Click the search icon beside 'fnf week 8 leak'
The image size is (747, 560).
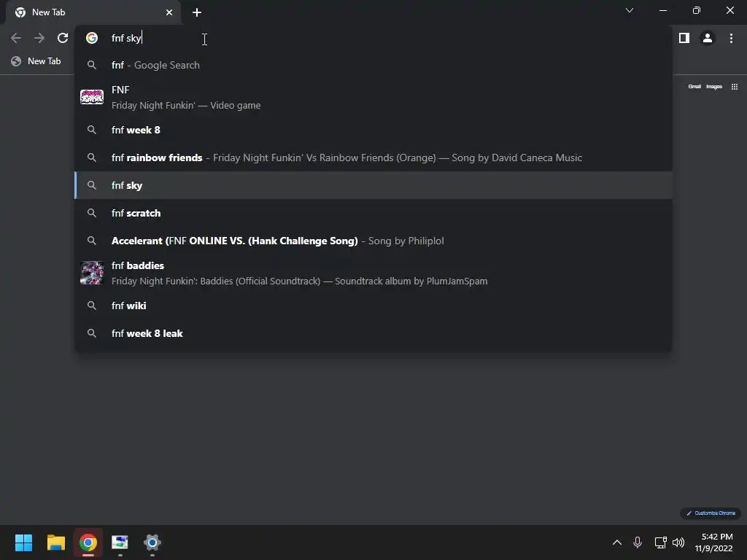coord(92,333)
